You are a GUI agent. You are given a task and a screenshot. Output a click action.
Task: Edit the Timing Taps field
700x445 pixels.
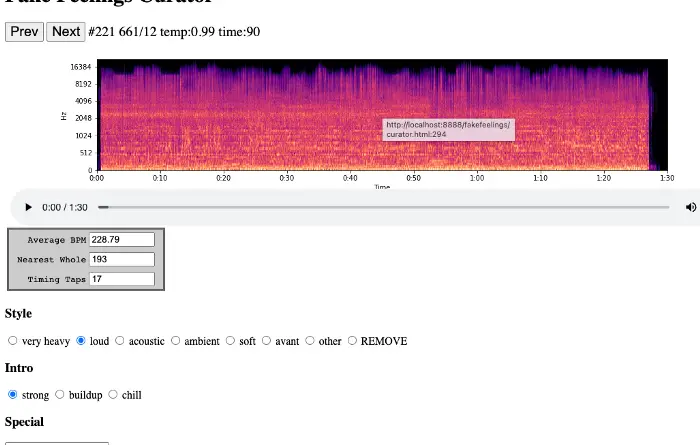(x=122, y=279)
